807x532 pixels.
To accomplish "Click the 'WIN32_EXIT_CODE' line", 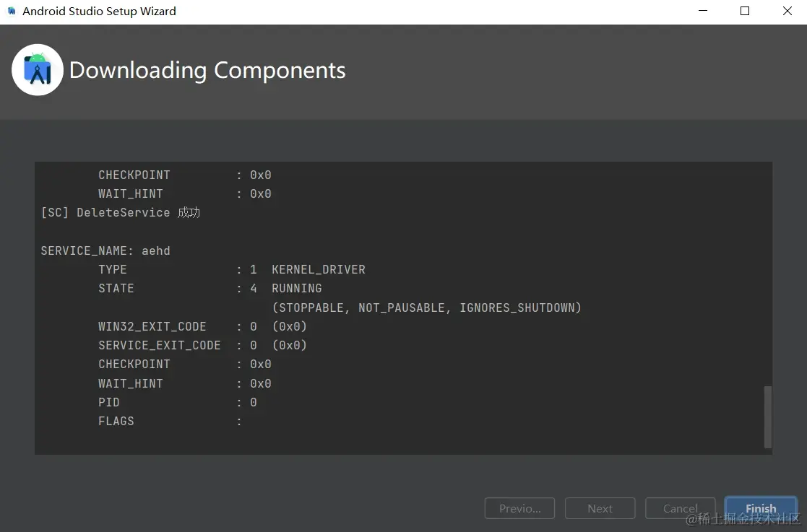I will (x=203, y=326).
